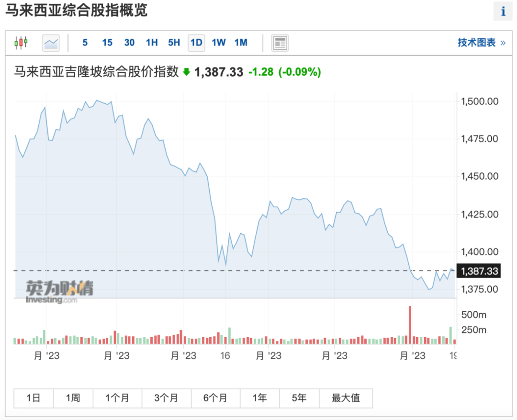Select the 5-minute interval
Viewport: 517px width, 420px height.
tap(85, 43)
